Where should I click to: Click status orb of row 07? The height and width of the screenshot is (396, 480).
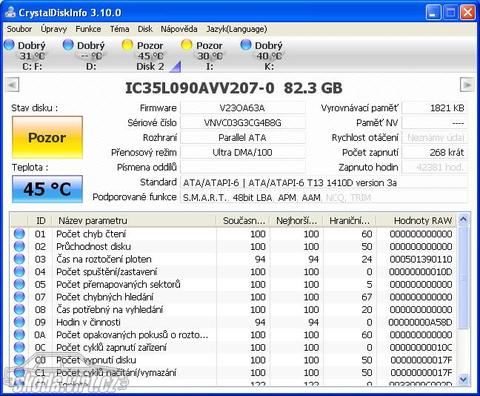pos(19,297)
